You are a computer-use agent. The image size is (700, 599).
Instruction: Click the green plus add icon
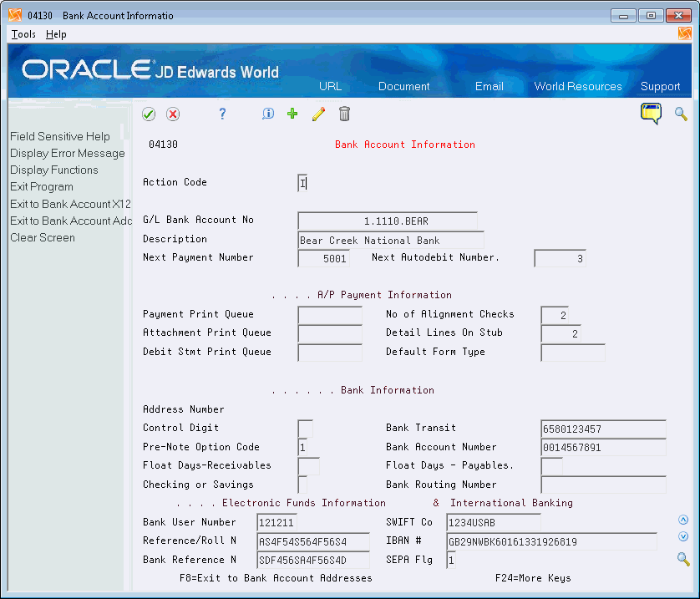pos(292,114)
